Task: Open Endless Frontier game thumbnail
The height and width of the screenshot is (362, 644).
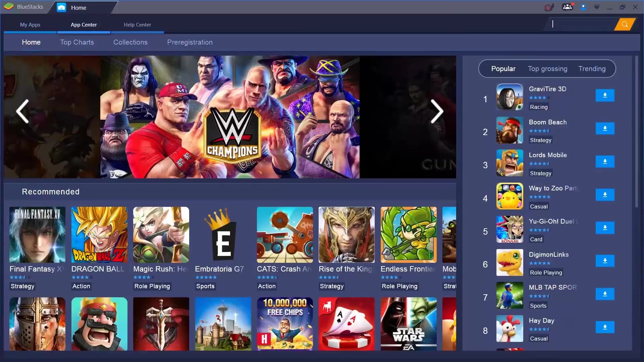Action: 409,235
